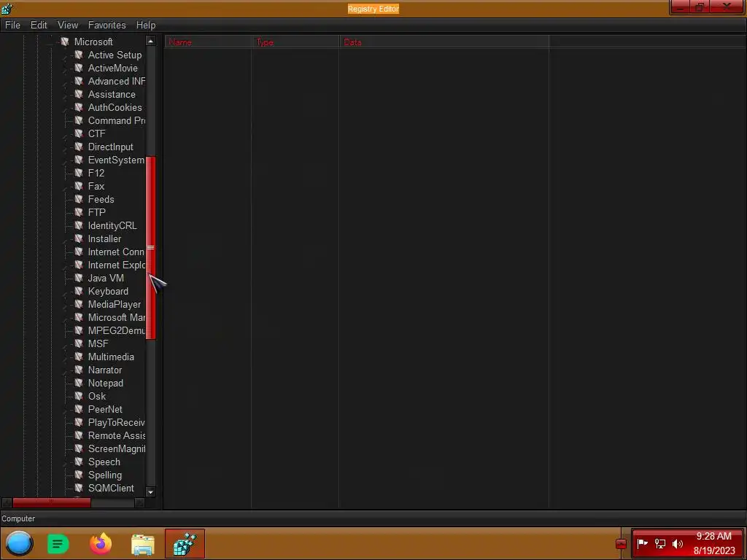Click the tree's horizontal scroll left arrow
747x560 pixels.
click(x=7, y=502)
